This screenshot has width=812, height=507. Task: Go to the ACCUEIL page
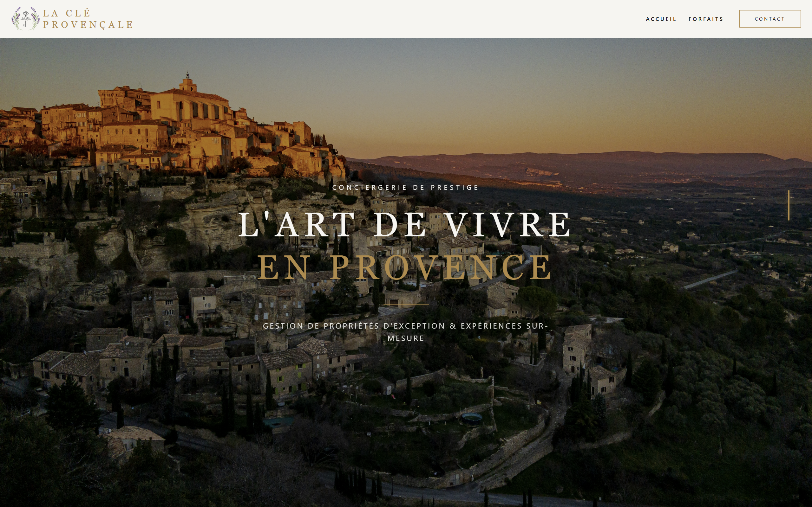661,19
